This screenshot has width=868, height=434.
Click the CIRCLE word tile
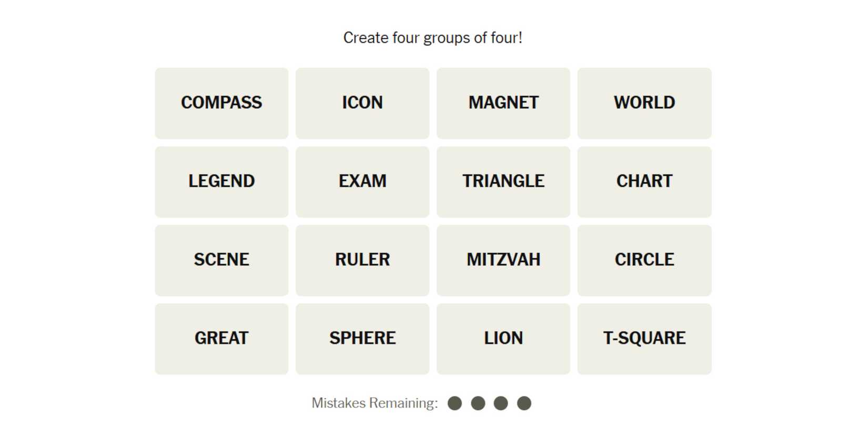pyautogui.click(x=644, y=260)
